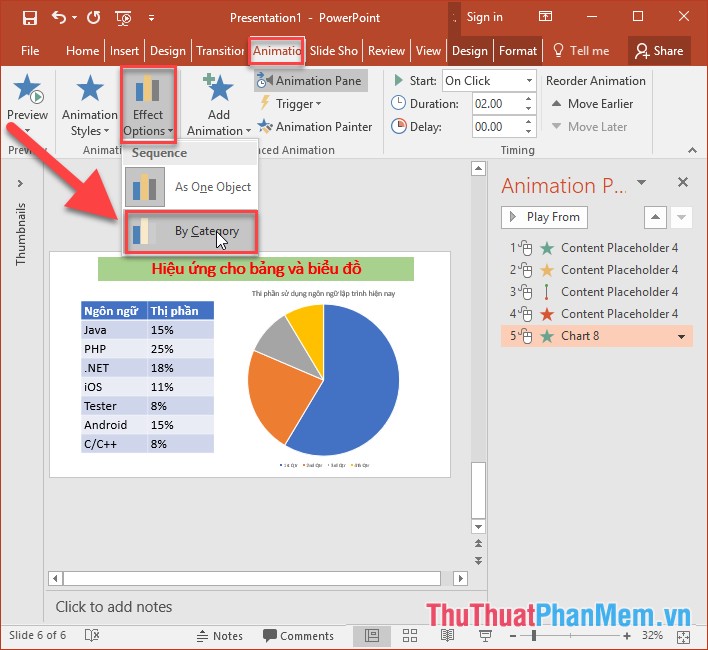
Task: Open Effect Options dropdown
Action: 148,105
